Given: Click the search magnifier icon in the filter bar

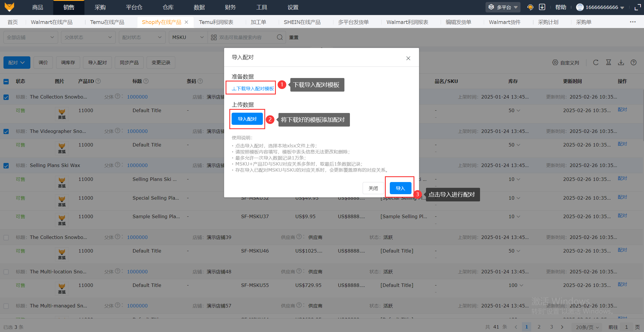Looking at the screenshot, I should 280,37.
